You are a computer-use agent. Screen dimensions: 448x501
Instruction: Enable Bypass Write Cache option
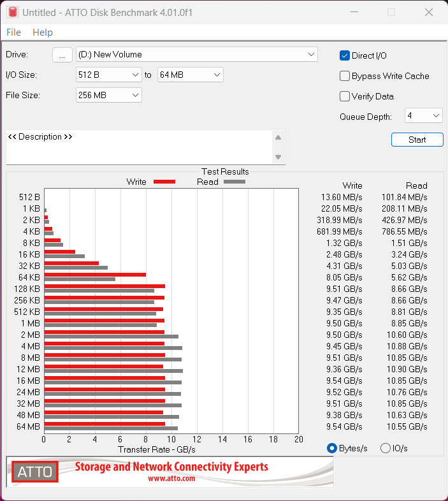click(345, 76)
